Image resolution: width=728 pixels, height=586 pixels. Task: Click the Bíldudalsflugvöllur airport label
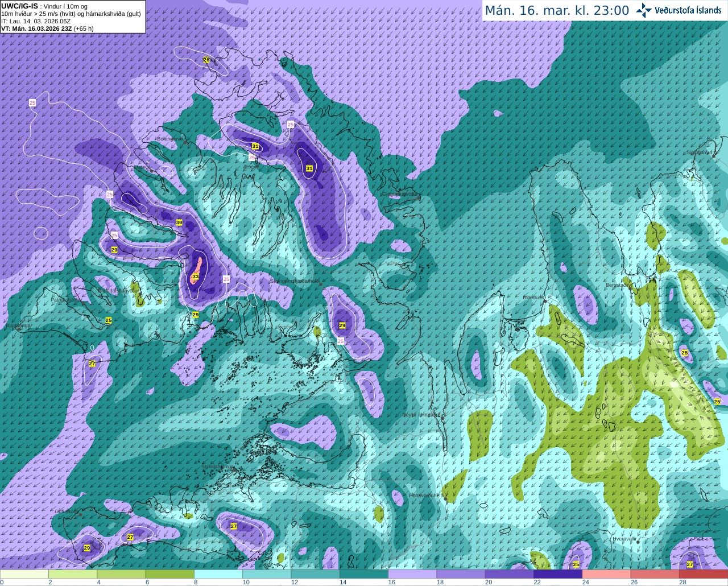pos(119,290)
